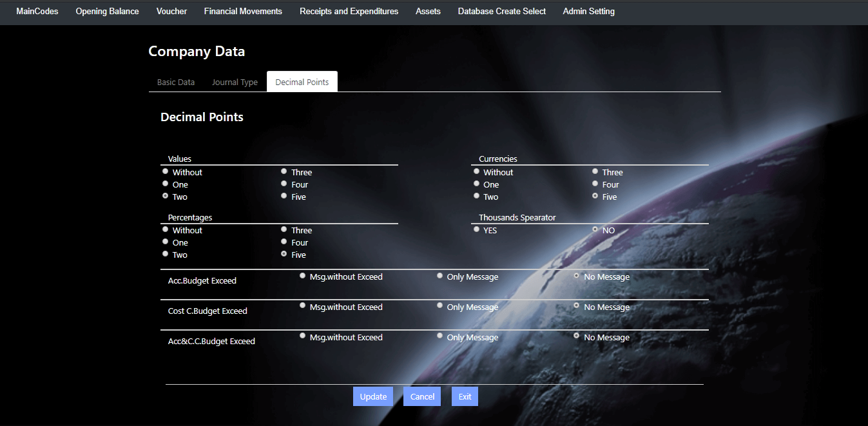Click the Update button

[x=373, y=396]
